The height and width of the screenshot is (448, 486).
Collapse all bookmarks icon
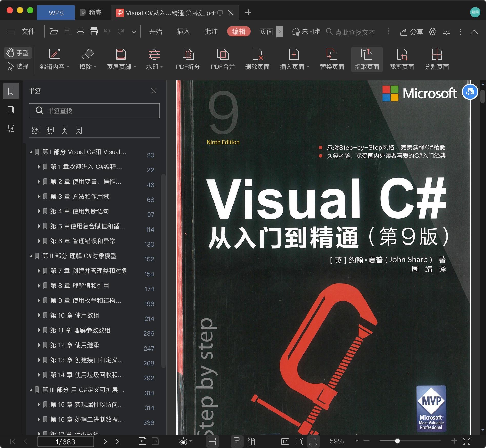tap(50, 130)
